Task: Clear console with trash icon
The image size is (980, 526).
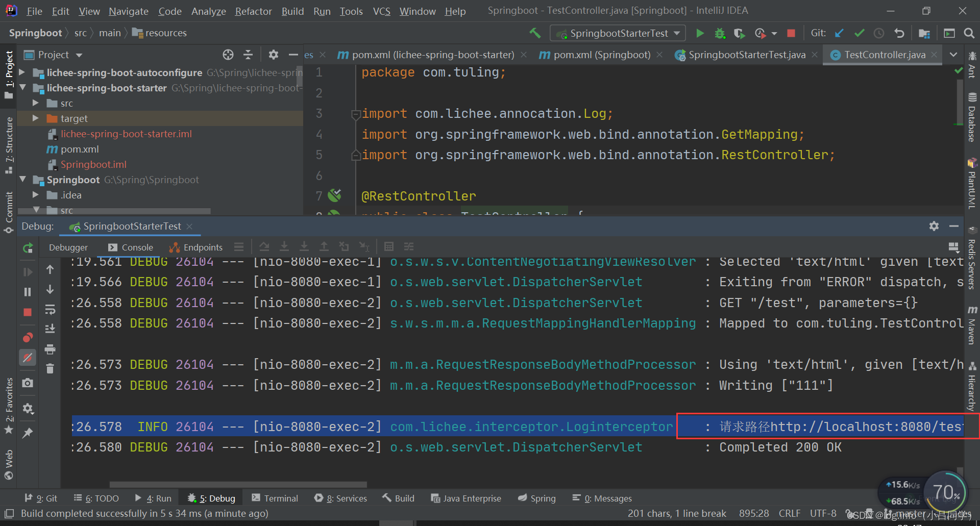Action: click(50, 368)
